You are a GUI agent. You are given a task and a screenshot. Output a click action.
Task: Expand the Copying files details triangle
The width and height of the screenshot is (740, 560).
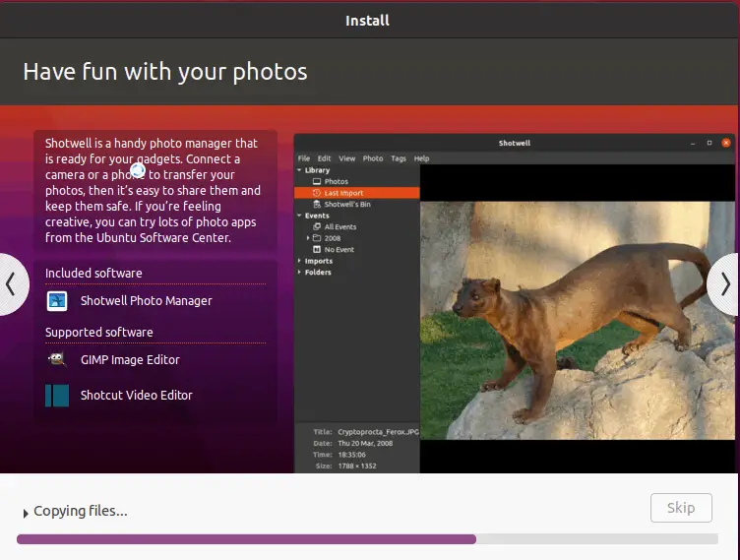coord(26,513)
